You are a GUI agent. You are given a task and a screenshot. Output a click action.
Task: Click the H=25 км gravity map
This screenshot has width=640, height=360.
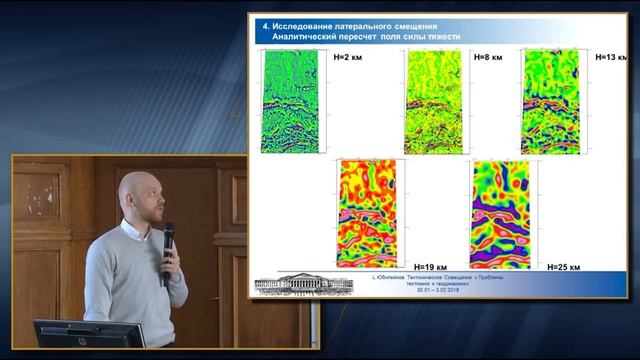pyautogui.click(x=500, y=215)
